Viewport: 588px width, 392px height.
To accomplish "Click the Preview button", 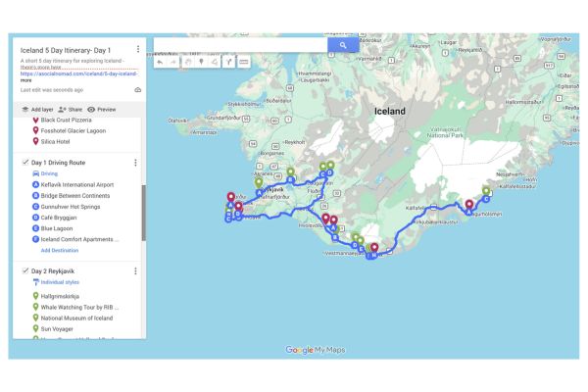I will [x=102, y=109].
